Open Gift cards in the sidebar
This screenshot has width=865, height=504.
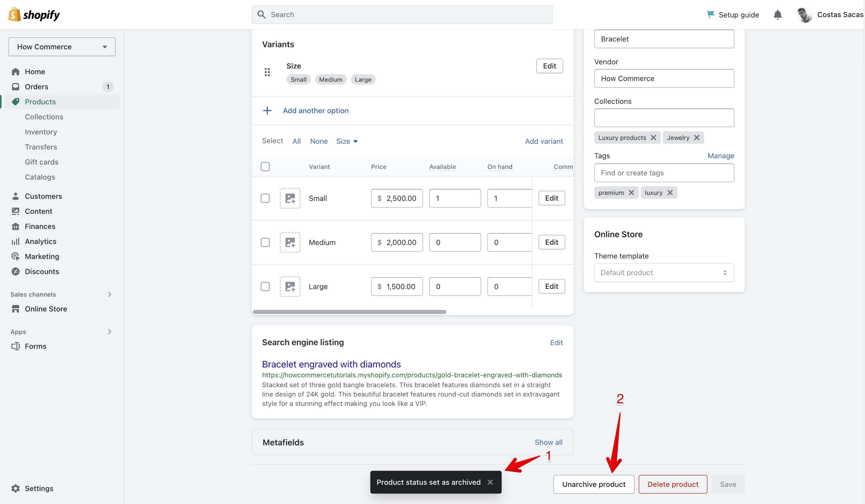click(41, 162)
